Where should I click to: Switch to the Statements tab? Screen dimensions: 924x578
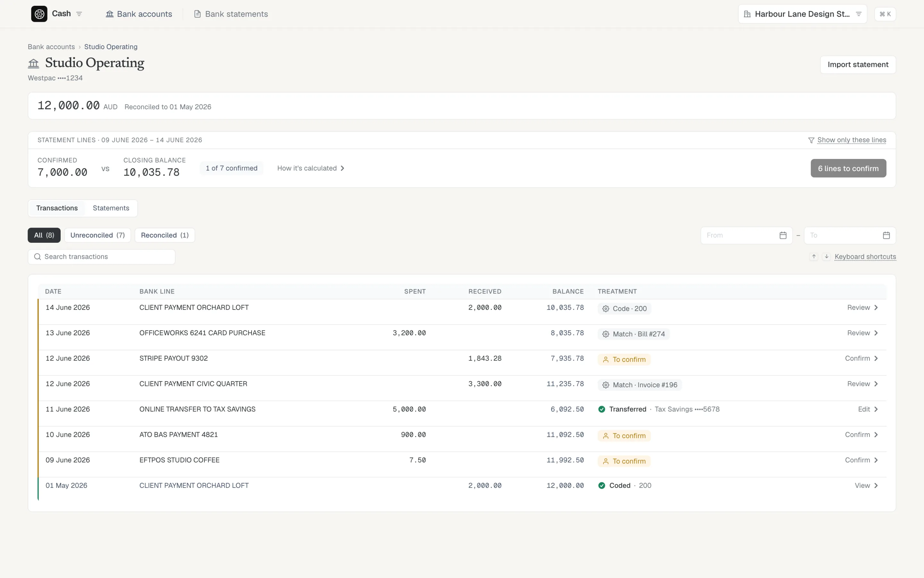(x=111, y=208)
